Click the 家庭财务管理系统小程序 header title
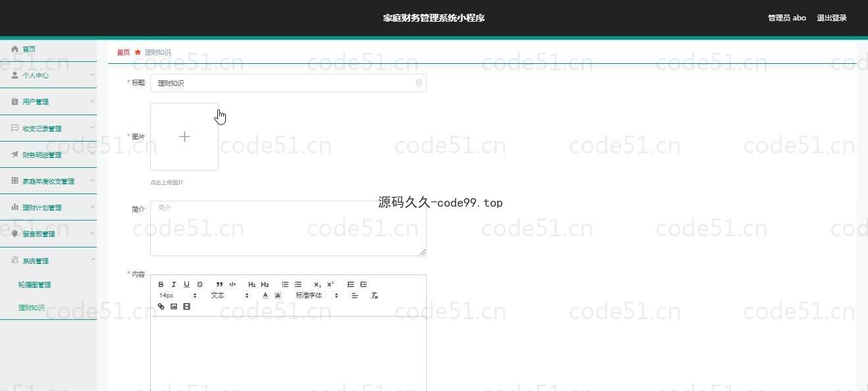The image size is (868, 391). tap(434, 18)
